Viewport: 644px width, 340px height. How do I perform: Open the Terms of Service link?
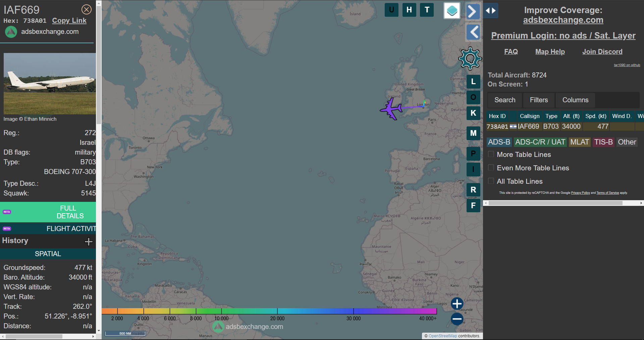(x=607, y=193)
